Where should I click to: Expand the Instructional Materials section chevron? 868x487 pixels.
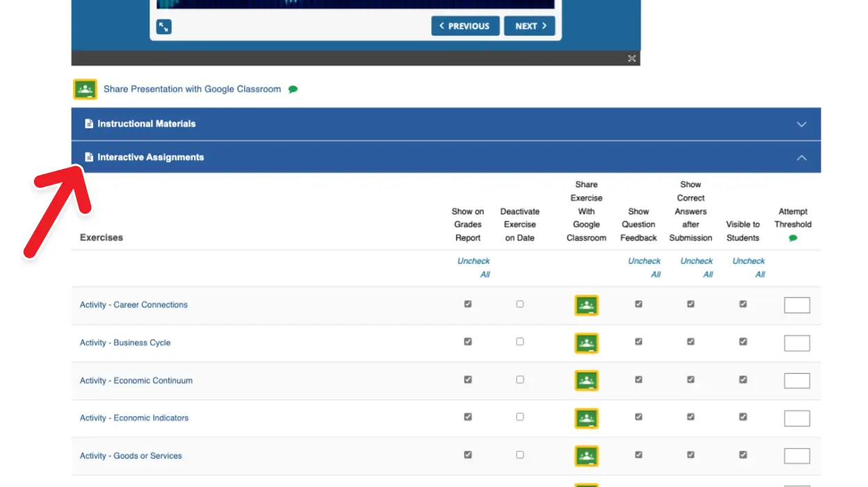[801, 125]
